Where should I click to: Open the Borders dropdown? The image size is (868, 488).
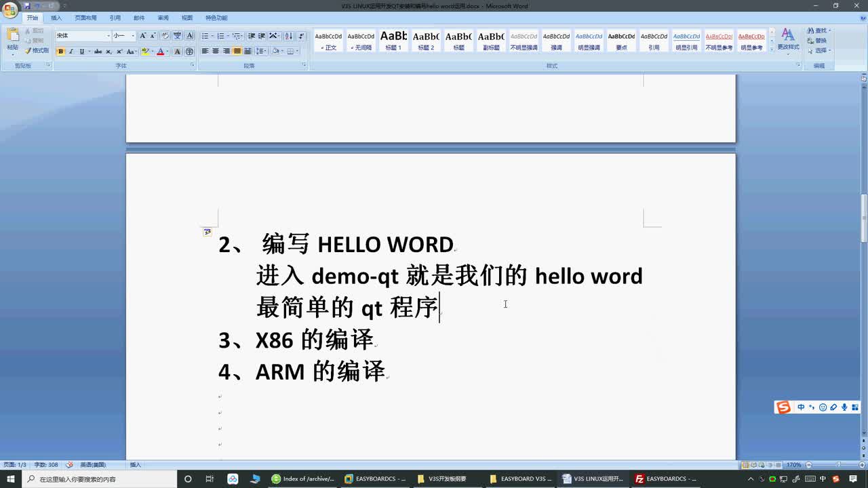click(x=297, y=52)
